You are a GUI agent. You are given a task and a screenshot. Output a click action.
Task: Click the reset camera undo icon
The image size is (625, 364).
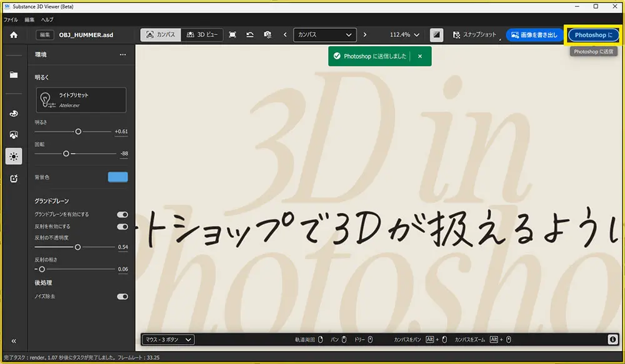(250, 35)
